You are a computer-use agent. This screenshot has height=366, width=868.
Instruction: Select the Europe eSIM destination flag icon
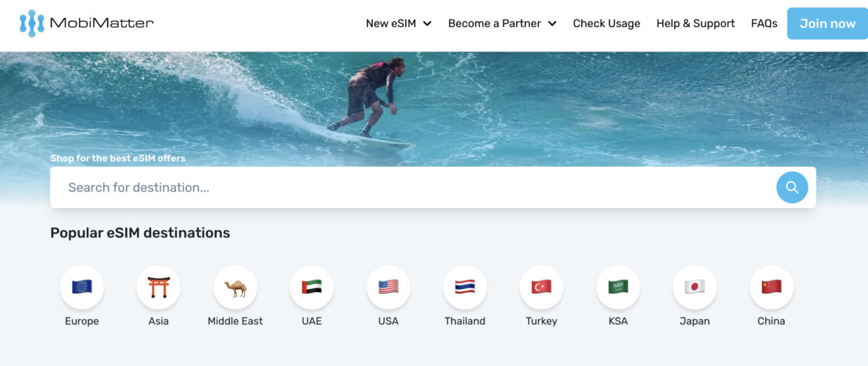[81, 287]
